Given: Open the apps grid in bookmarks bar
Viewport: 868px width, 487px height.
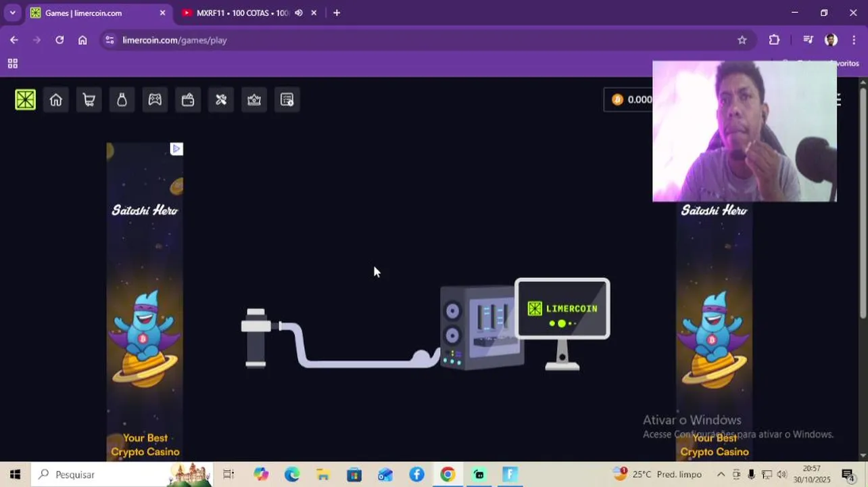Looking at the screenshot, I should (12, 64).
